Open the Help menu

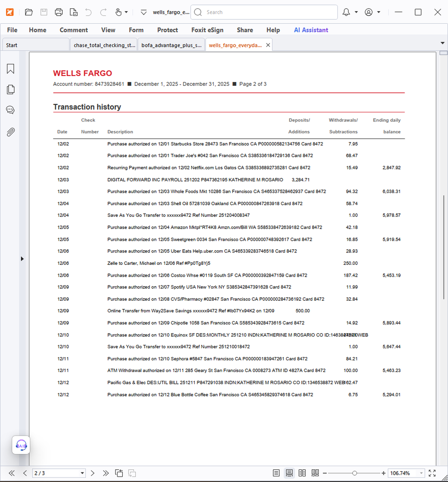(x=273, y=30)
